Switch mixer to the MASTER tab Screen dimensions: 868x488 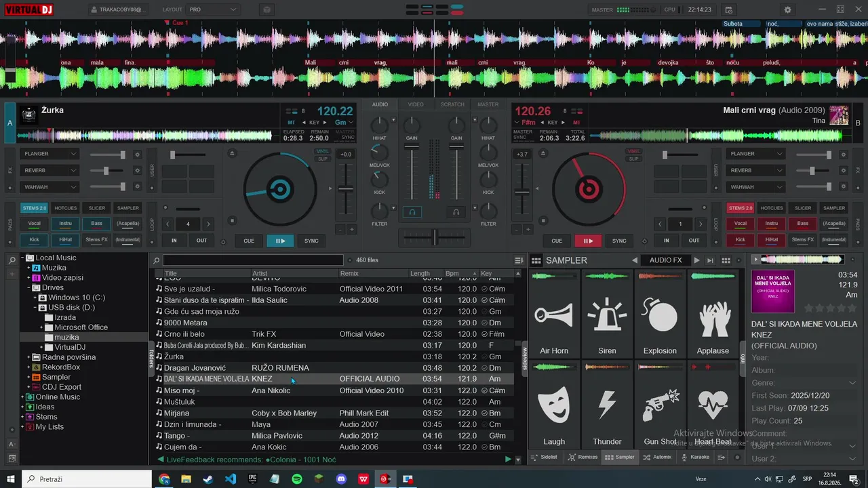[488, 104]
